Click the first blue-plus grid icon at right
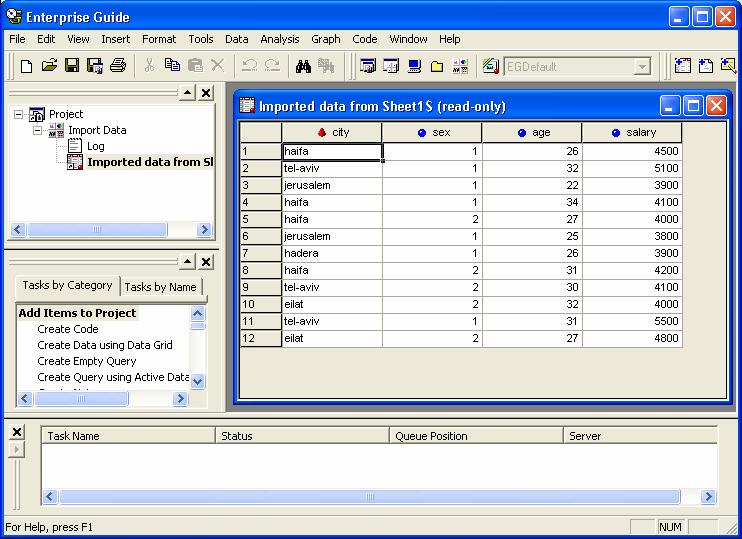The height and width of the screenshot is (539, 742). point(683,66)
